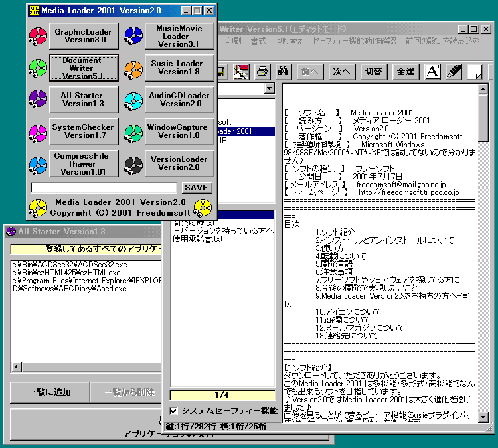Click the Media Loader title bar icon
The width and height of the screenshot is (498, 448).
tap(34, 11)
